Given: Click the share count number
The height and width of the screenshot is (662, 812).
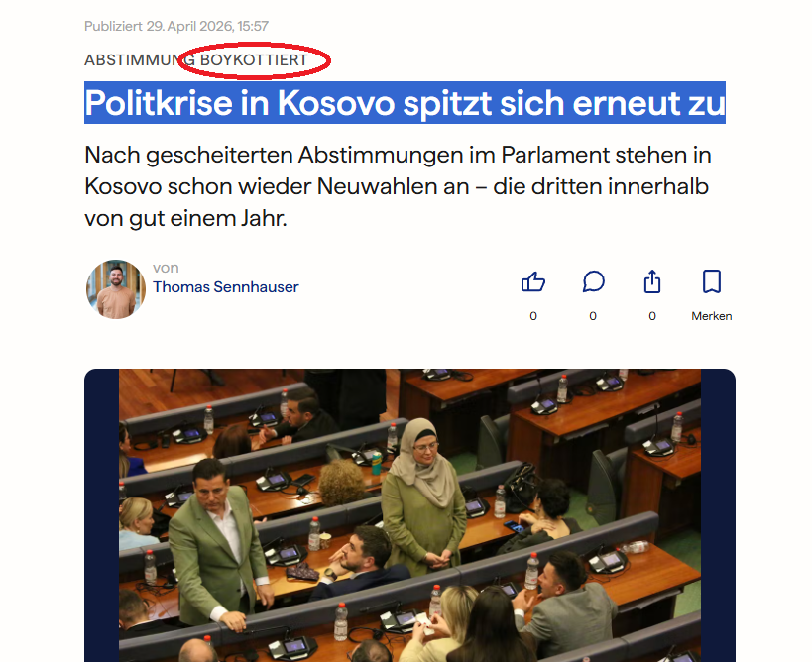Looking at the screenshot, I should coord(652,316).
